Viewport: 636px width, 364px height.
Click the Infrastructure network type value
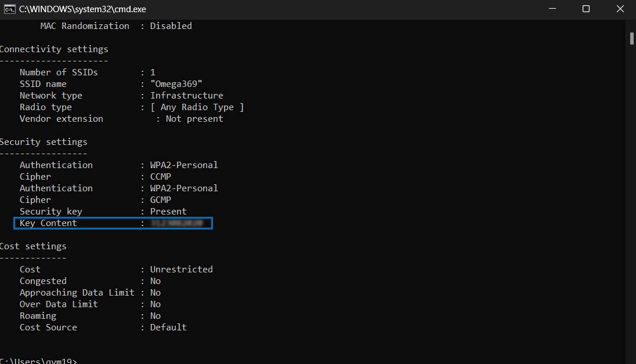pyautogui.click(x=186, y=96)
